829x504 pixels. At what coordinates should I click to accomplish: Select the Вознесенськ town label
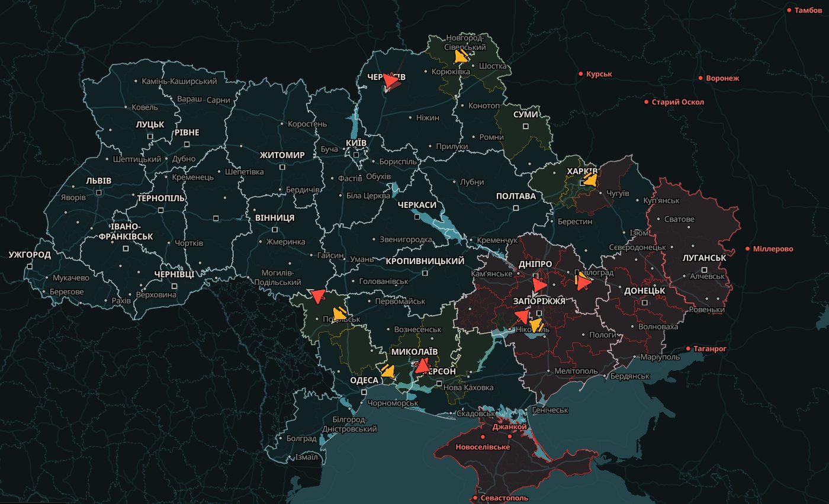pyautogui.click(x=418, y=329)
